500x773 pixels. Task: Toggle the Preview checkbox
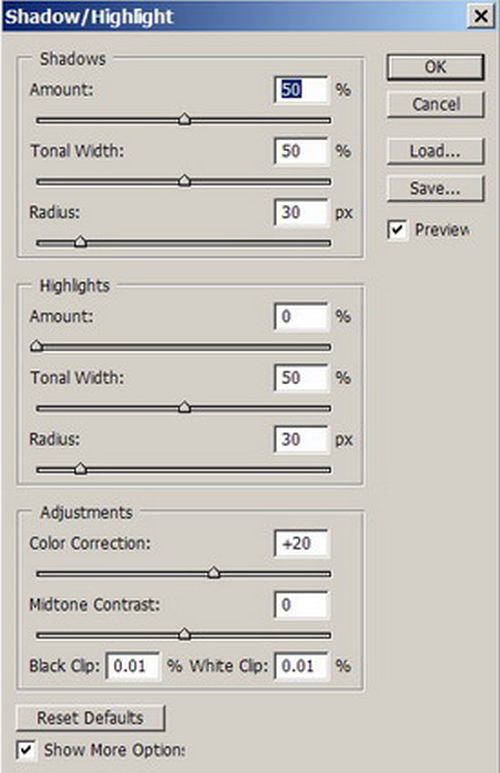[397, 230]
